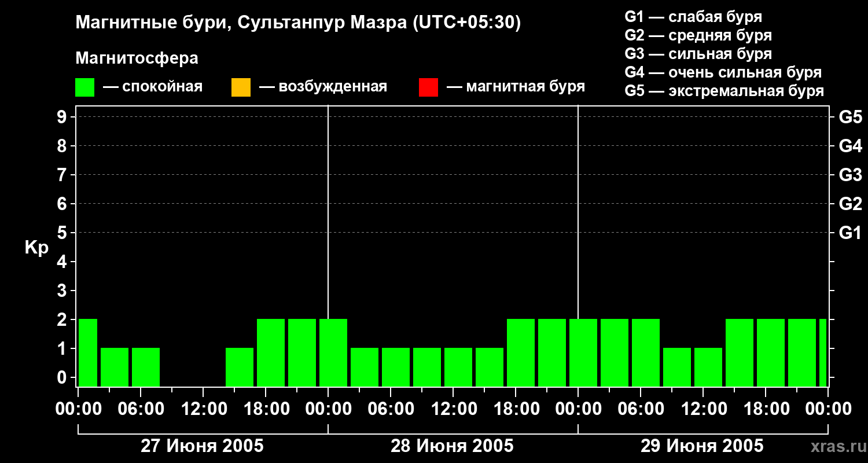Click the 'G3 — сильная буря' description

click(698, 54)
